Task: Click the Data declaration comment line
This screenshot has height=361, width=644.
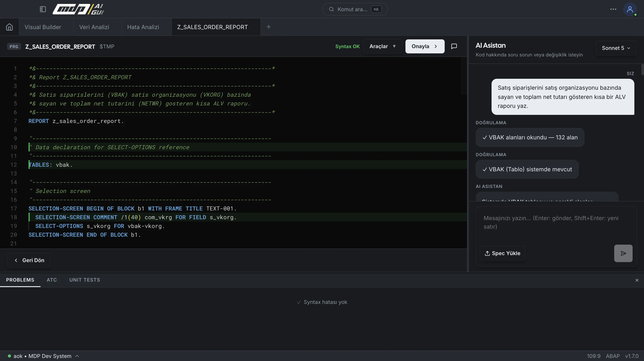Action: pos(110,147)
